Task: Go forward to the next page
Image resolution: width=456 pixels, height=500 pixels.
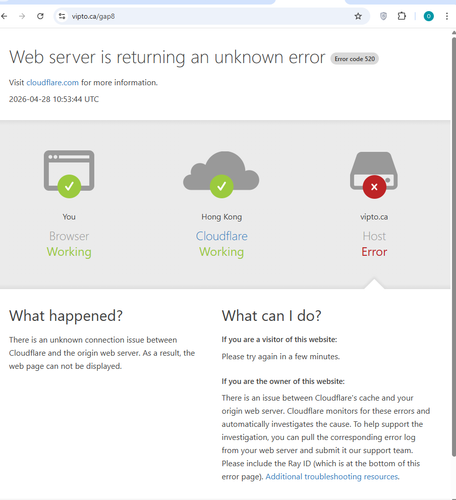Action: click(x=22, y=16)
